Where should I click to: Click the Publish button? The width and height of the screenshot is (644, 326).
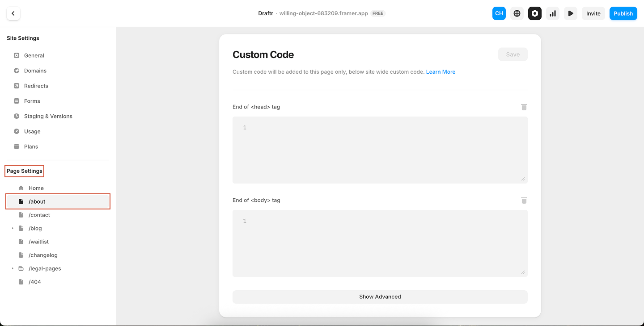click(623, 13)
